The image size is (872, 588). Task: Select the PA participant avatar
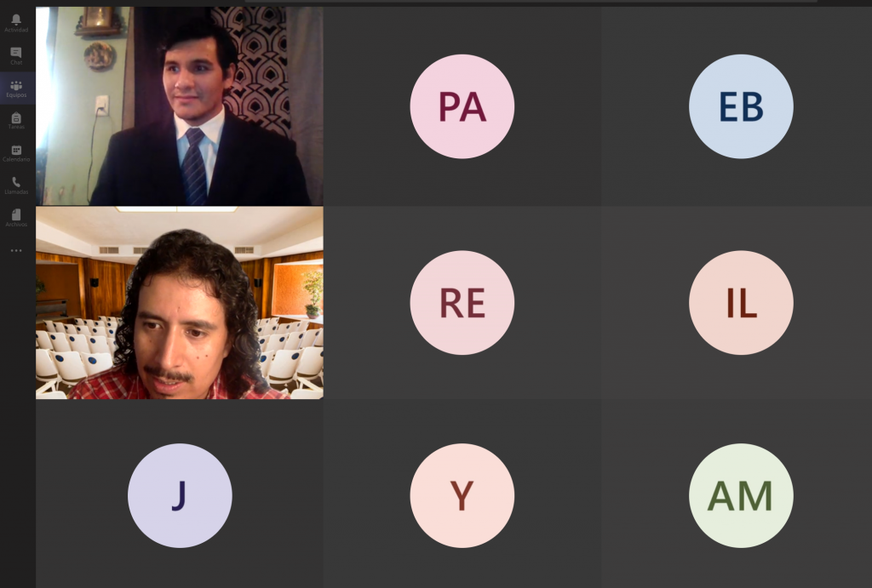point(462,106)
